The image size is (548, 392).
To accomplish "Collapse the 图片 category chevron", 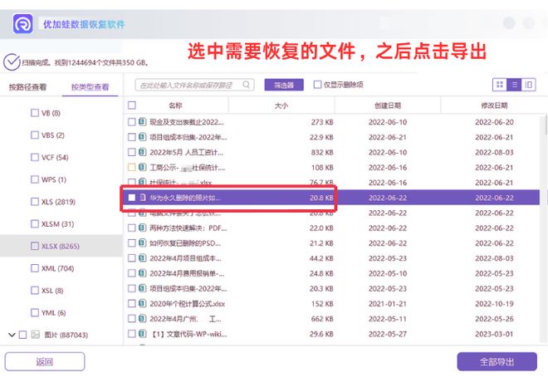I will pyautogui.click(x=12, y=335).
